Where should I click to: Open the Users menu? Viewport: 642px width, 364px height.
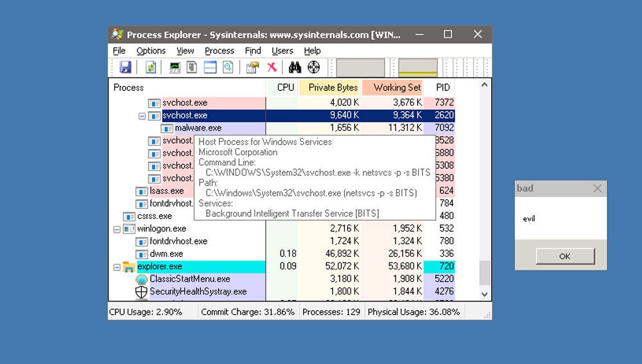(282, 51)
